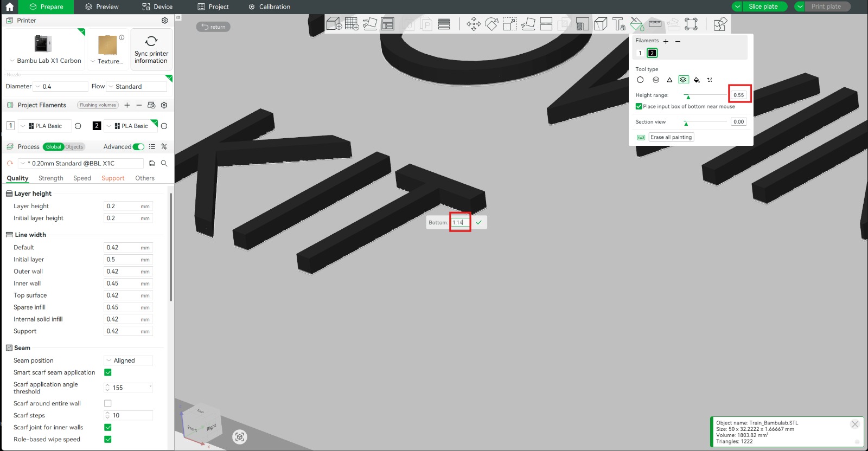Screen dimensions: 868x451
Task: Choose the Triangle tool type
Action: (669, 80)
